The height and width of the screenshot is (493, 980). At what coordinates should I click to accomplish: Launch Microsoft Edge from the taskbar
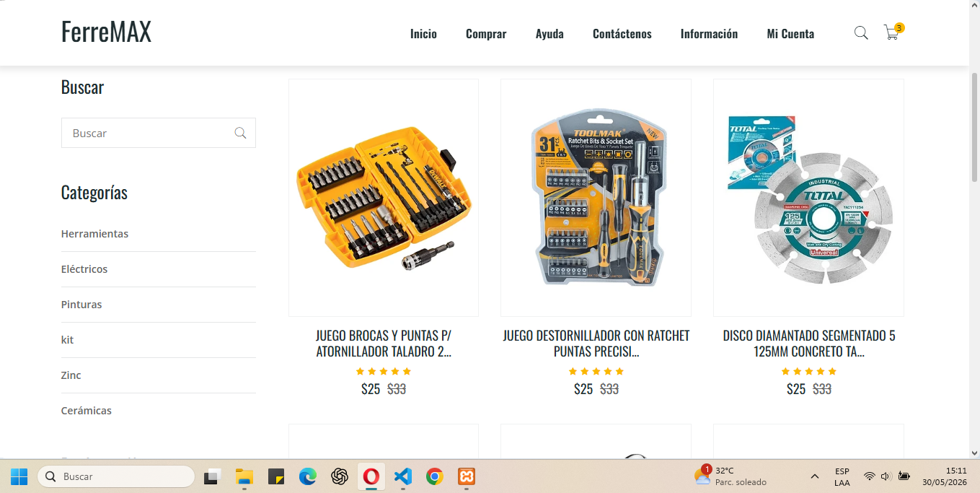(x=308, y=476)
